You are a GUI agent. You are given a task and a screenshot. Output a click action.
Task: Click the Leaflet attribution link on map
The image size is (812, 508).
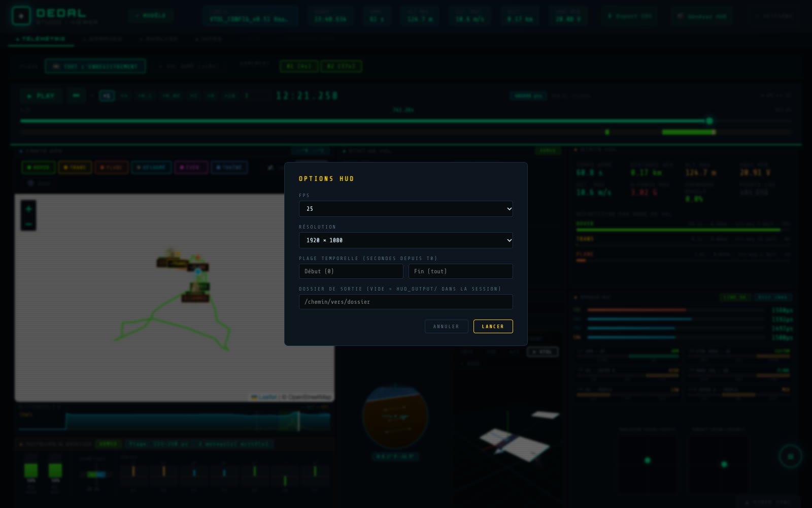264,397
